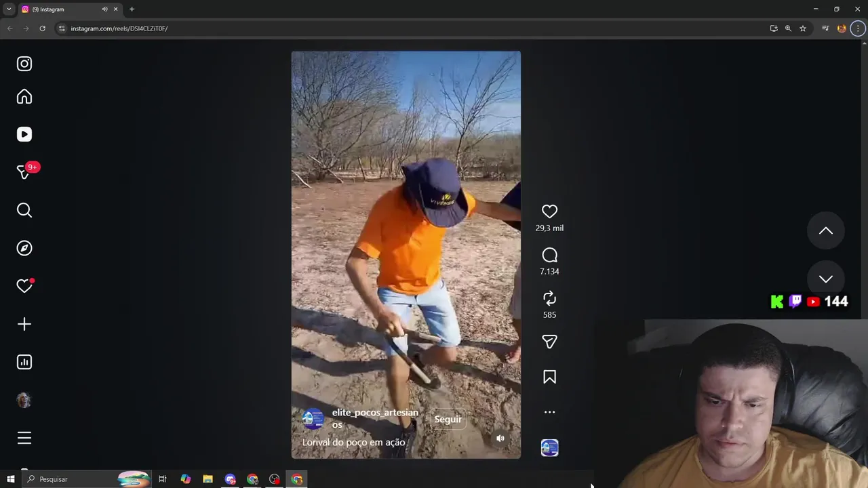
Task: Toggle reel sound with speaker icon
Action: 500,439
